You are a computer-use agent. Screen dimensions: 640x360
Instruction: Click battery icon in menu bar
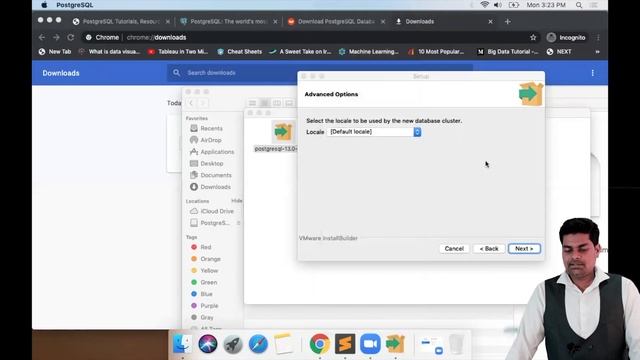[x=513, y=5]
